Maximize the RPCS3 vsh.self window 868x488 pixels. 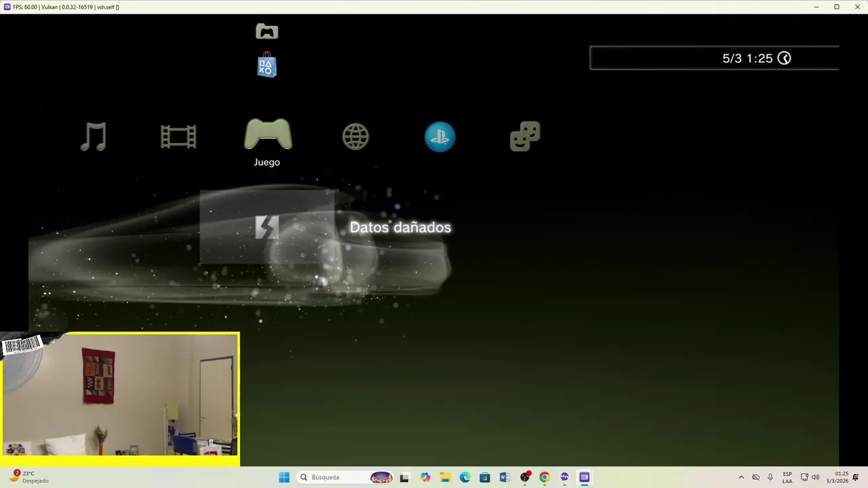837,7
